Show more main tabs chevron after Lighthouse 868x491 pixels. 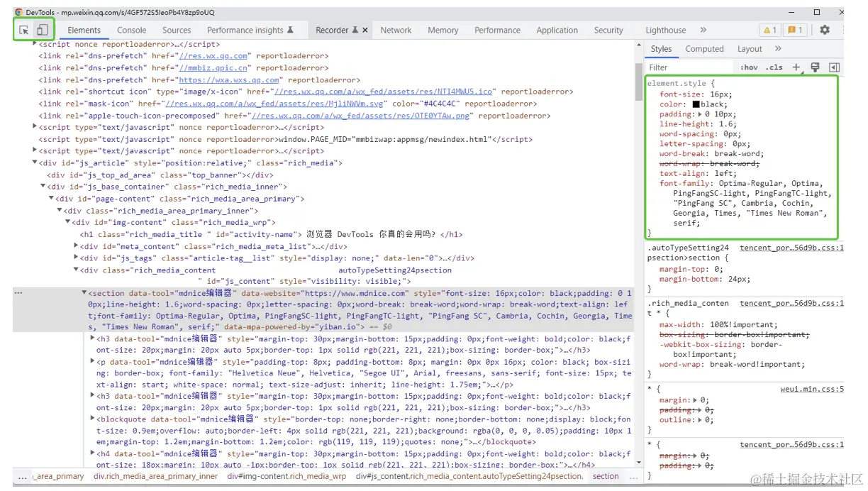(x=703, y=30)
